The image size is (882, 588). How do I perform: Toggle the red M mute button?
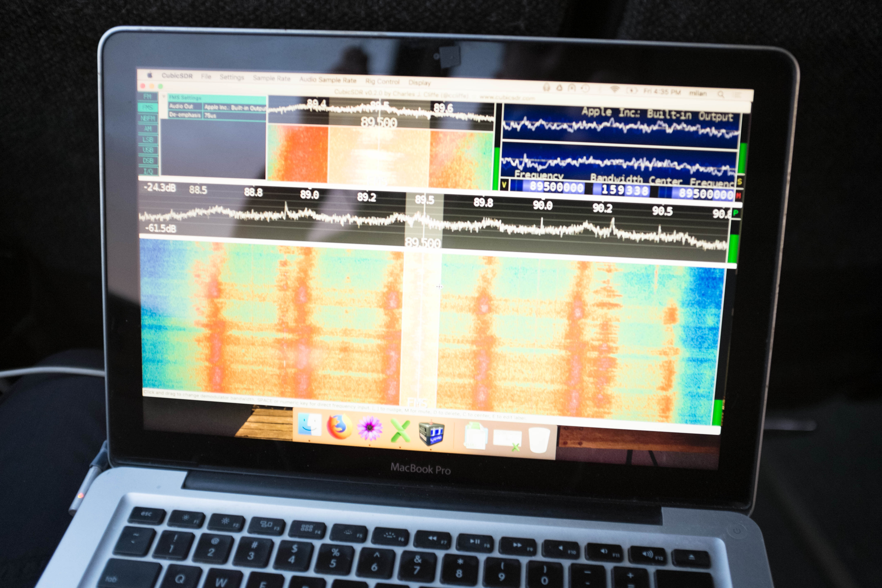738,195
